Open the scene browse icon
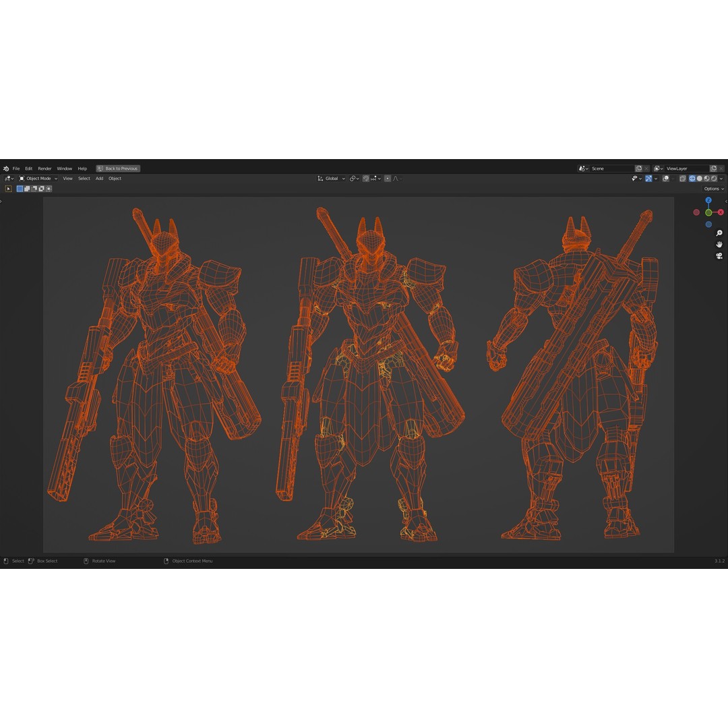The width and height of the screenshot is (728, 728). (x=583, y=169)
